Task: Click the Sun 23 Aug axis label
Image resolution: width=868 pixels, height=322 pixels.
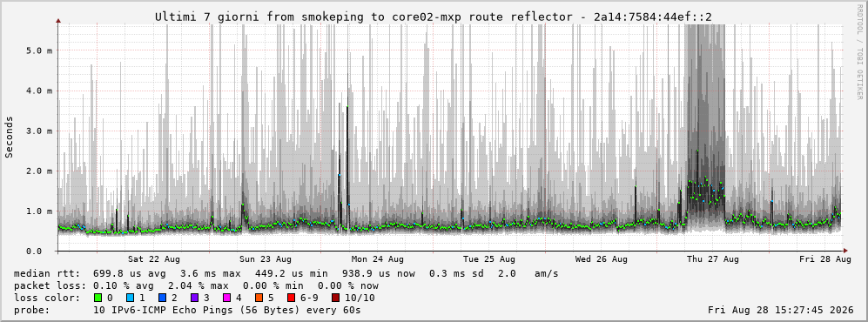Action: click(x=266, y=259)
